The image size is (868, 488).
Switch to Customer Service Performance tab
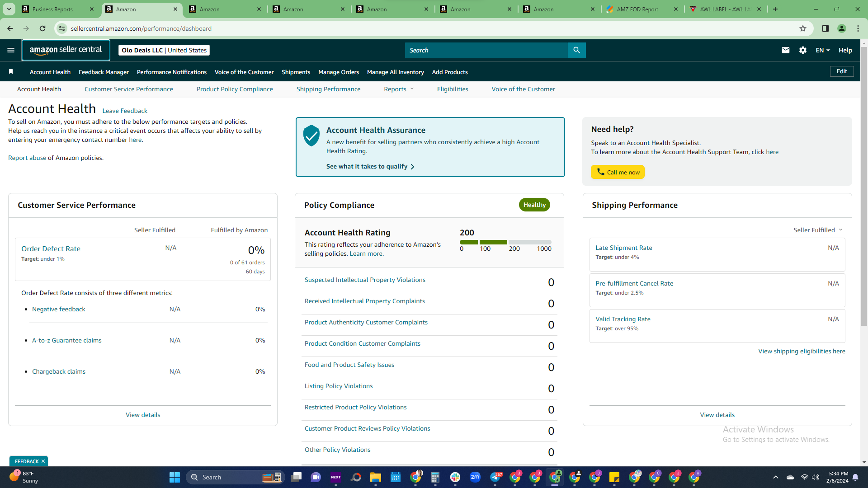pos(129,89)
